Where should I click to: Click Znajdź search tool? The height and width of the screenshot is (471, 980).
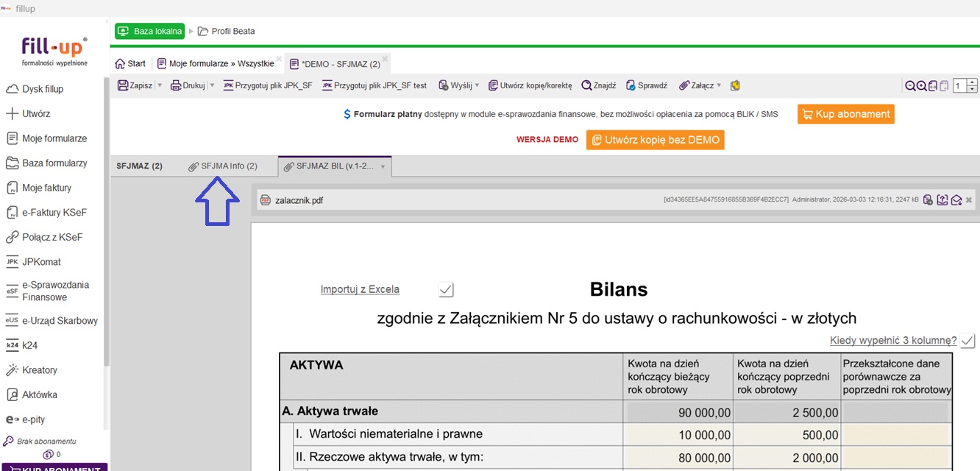pyautogui.click(x=598, y=85)
